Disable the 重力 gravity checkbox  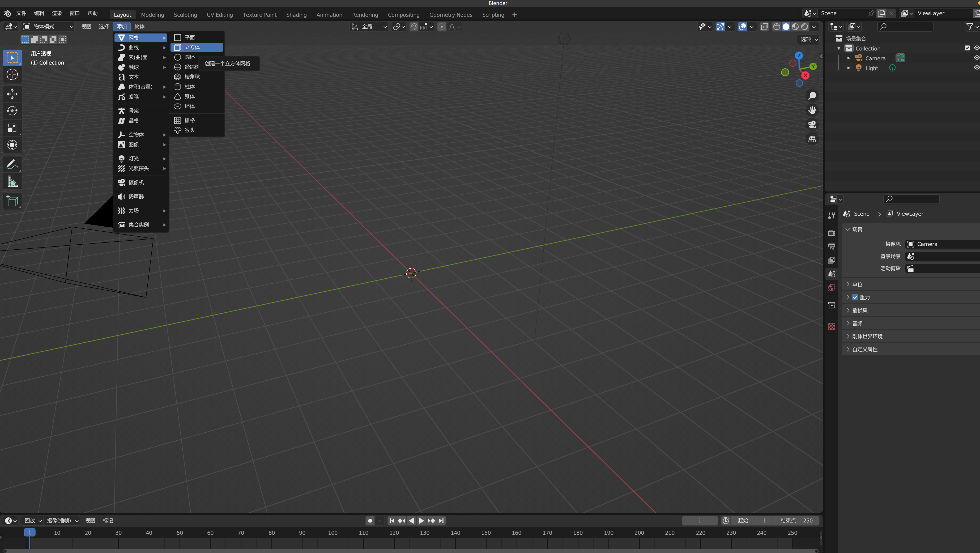pos(855,297)
